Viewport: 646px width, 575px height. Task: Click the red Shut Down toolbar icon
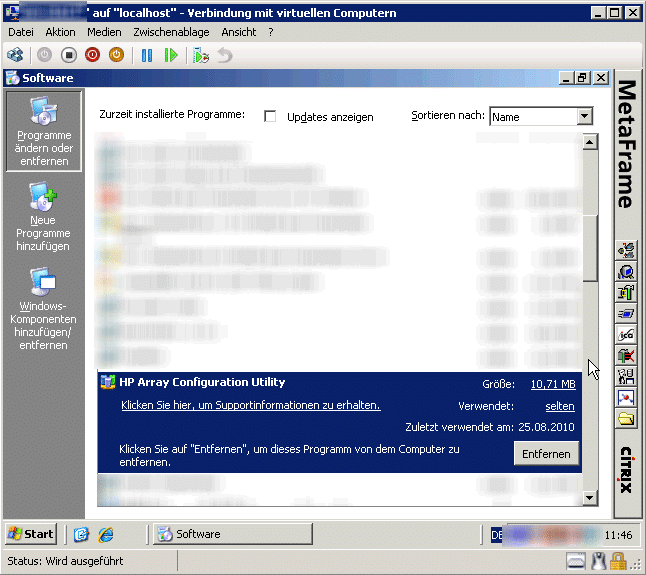click(92, 55)
